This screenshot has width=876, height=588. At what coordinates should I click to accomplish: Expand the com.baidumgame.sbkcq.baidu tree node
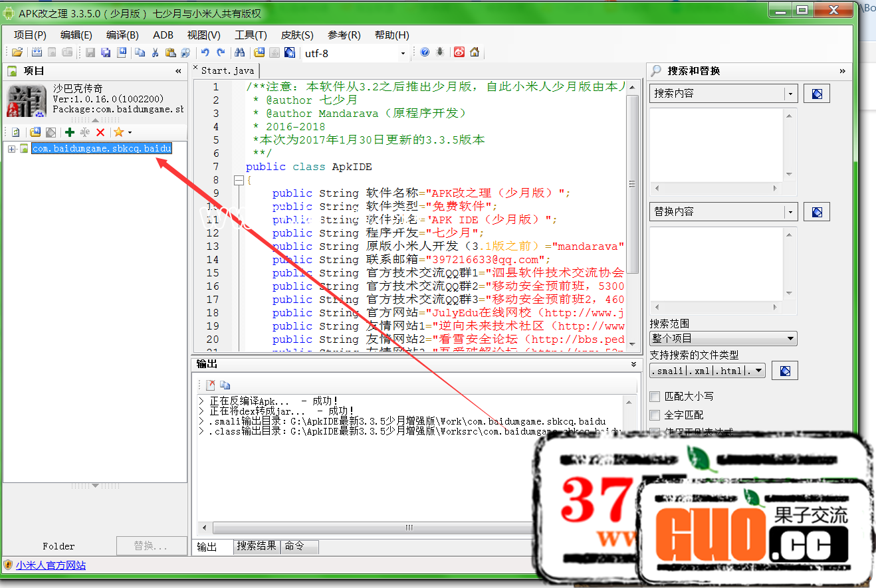pos(11,149)
